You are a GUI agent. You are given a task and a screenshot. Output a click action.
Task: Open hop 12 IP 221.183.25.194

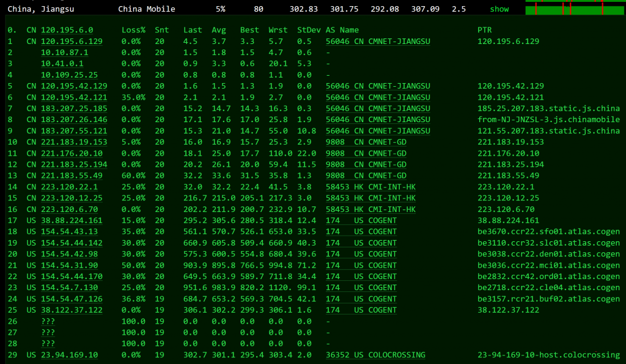[74, 164]
